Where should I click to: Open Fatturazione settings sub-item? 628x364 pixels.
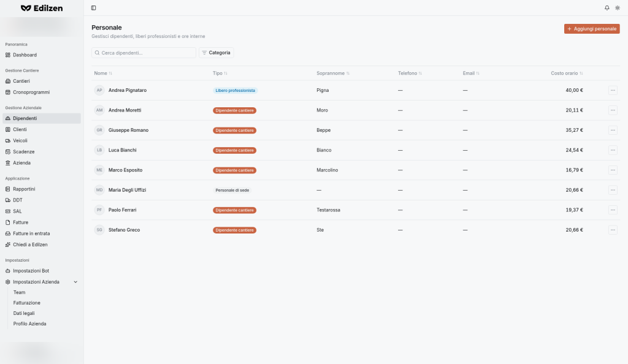[x=27, y=303]
